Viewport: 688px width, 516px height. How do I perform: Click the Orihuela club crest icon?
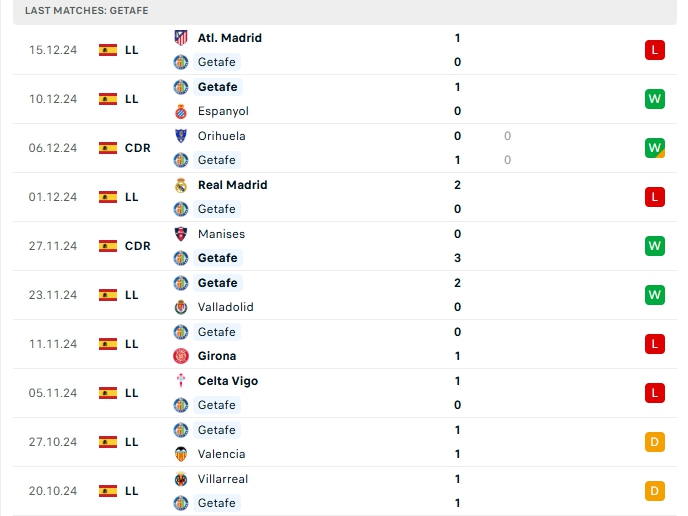tap(181, 136)
